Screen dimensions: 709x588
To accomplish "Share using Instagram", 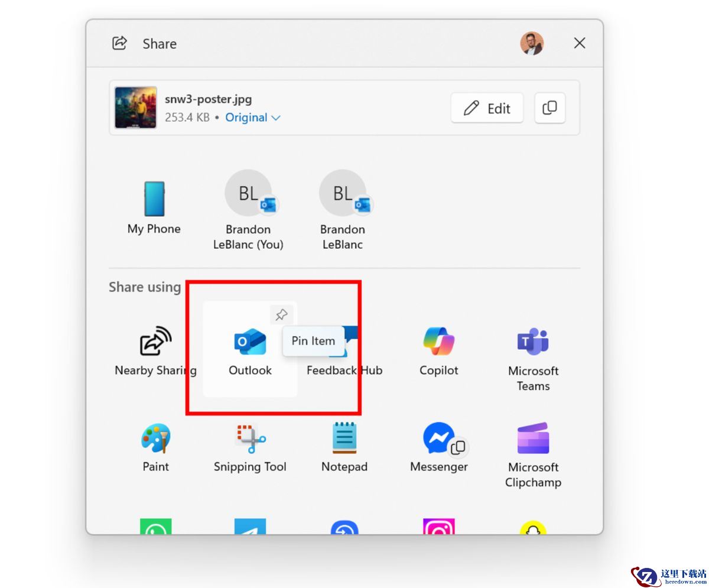I will coord(439,526).
